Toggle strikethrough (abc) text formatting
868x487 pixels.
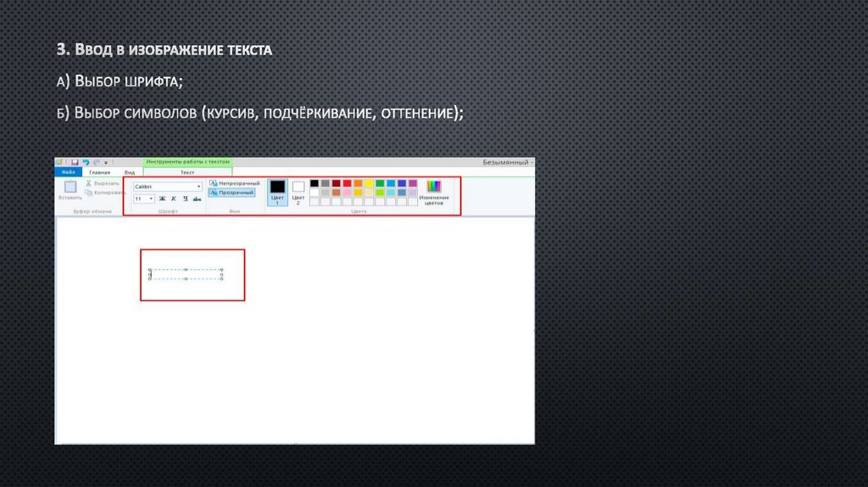click(197, 199)
